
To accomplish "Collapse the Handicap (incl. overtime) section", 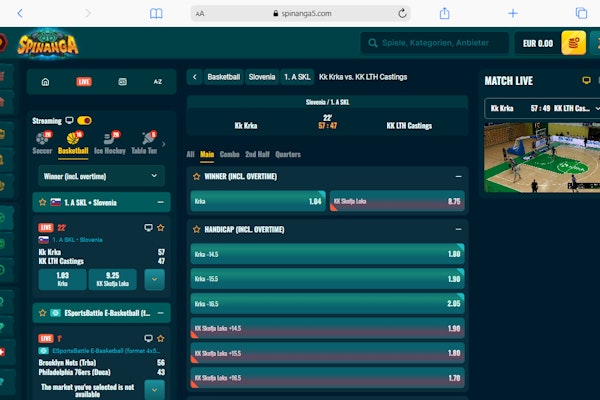I will point(458,229).
